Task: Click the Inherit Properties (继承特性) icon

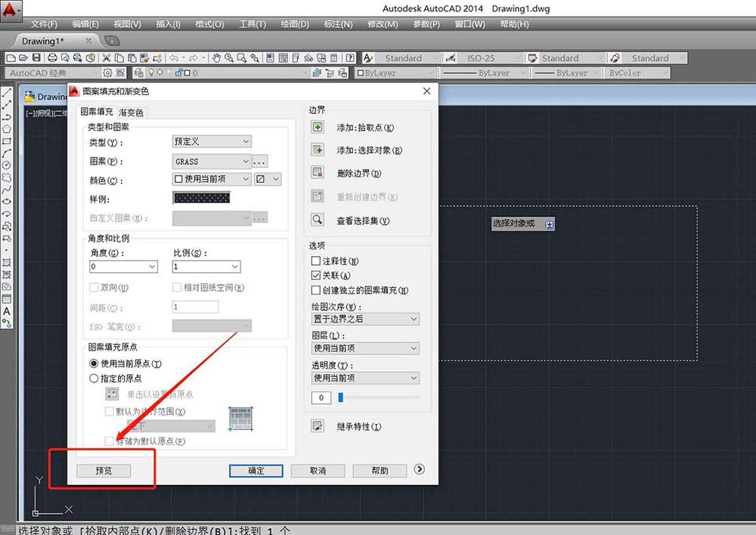Action: click(318, 426)
